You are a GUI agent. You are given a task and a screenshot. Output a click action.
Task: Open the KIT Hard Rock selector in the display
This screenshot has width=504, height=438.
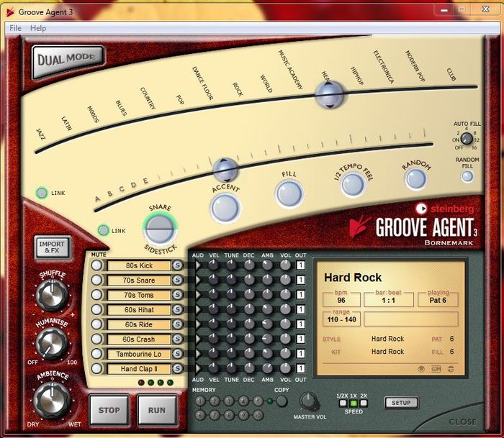tap(387, 352)
